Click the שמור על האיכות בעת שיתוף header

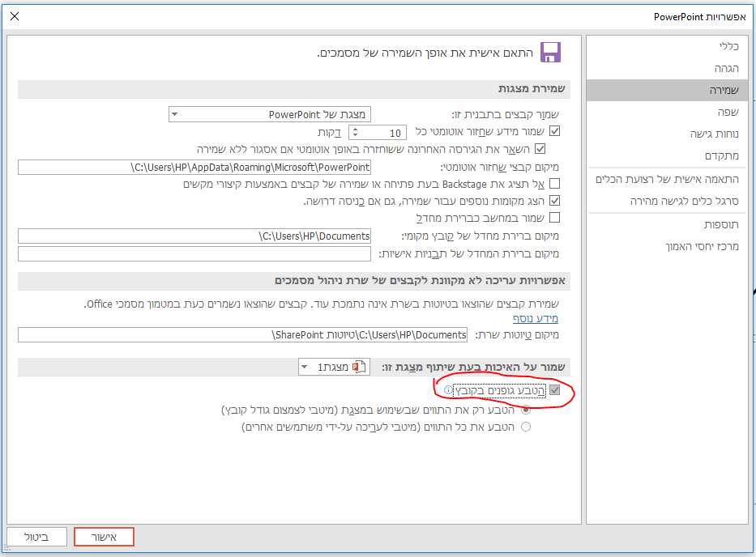point(473,368)
